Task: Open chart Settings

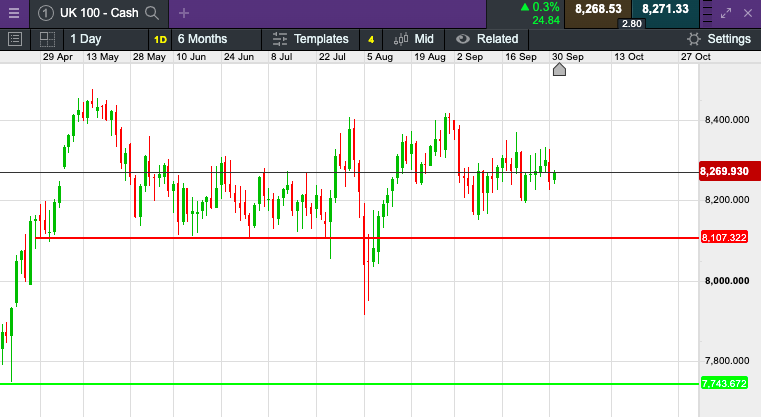Action: (719, 39)
